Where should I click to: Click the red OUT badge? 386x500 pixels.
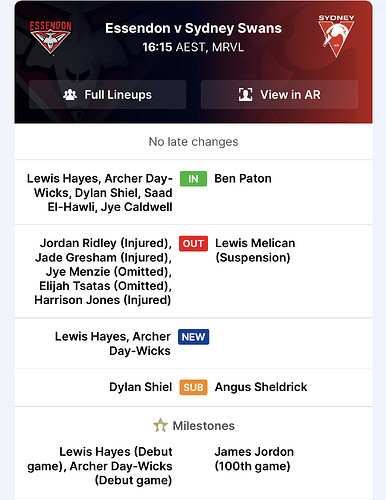point(193,243)
